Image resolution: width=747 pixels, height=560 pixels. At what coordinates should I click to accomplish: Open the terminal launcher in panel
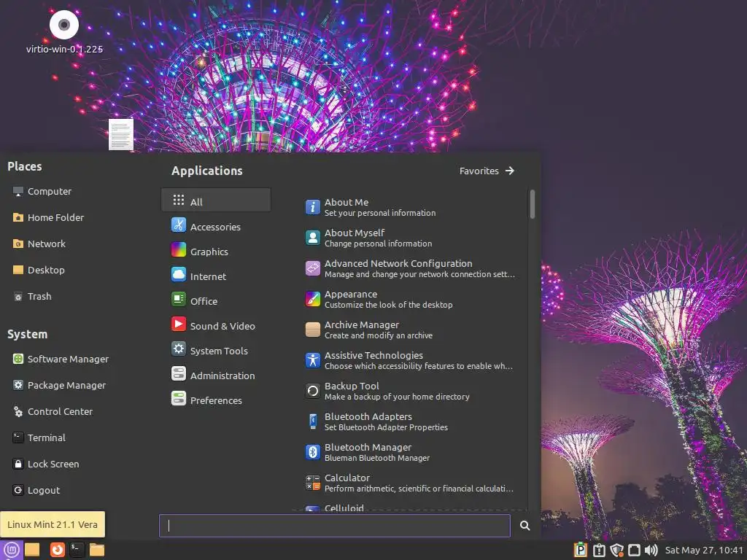point(77,550)
